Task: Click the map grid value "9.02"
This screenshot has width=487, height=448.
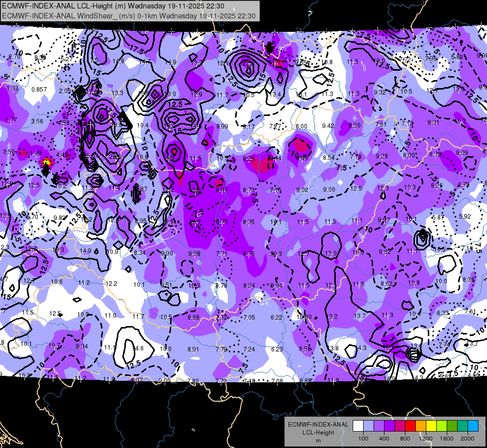Action: (x=302, y=190)
